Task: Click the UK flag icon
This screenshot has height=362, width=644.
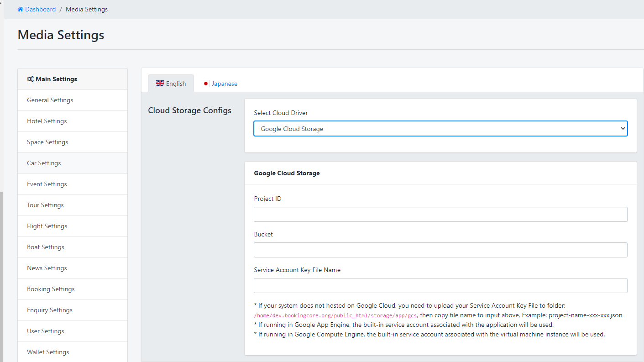Action: 160,84
